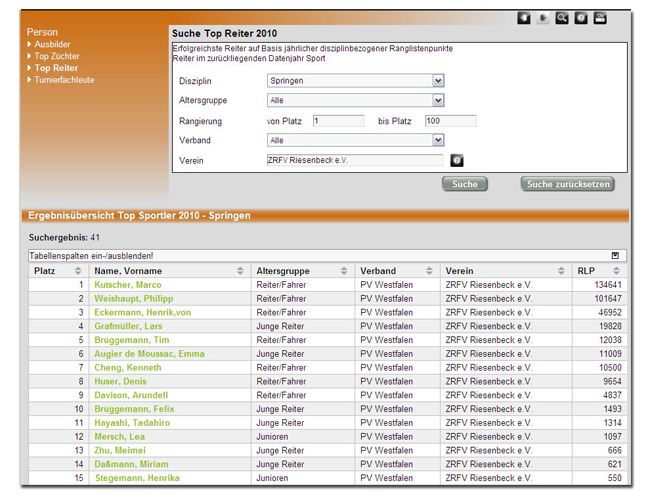Sort table by Name, Vorname column arrows
The image size is (650, 504).
pyautogui.click(x=240, y=271)
